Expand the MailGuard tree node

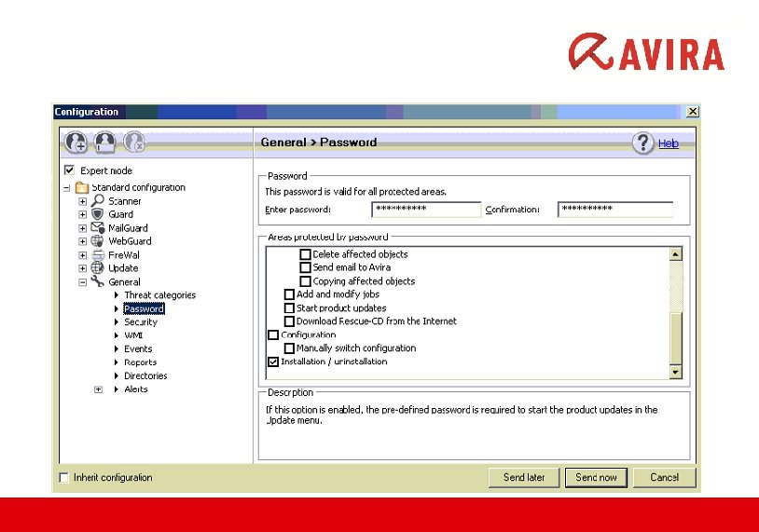click(83, 227)
